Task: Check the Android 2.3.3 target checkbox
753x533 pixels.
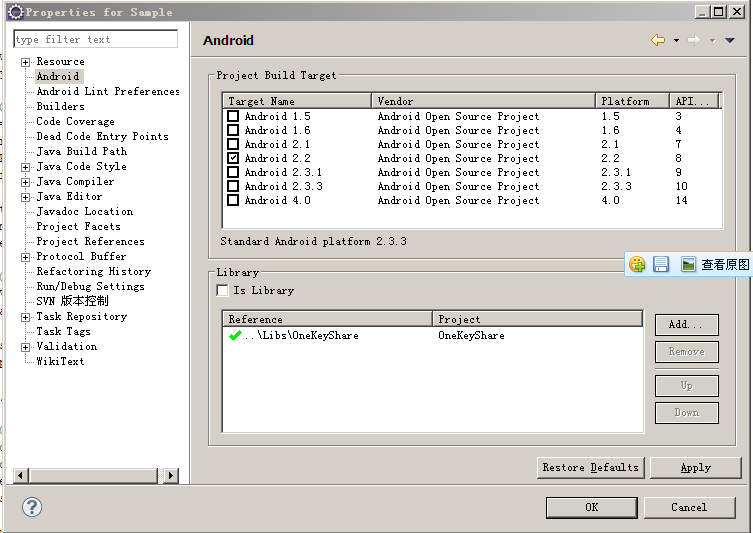Action: click(x=233, y=186)
